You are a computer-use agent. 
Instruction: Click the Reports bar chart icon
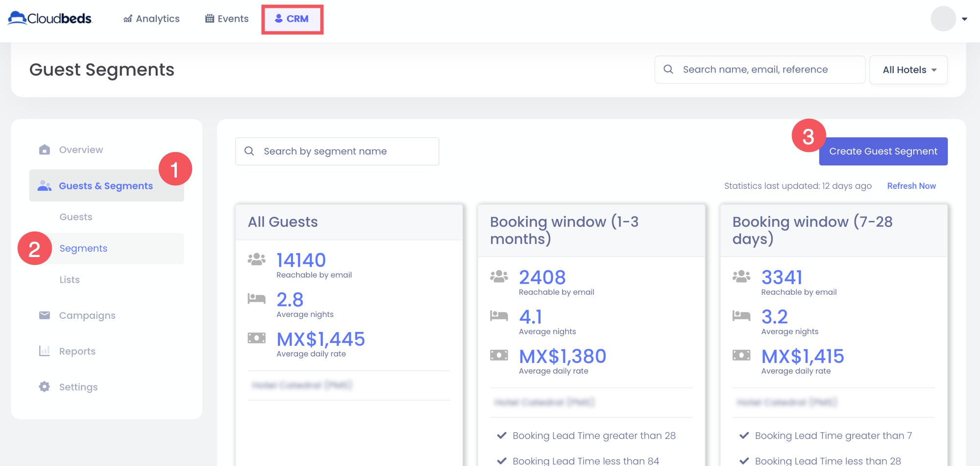coord(45,351)
